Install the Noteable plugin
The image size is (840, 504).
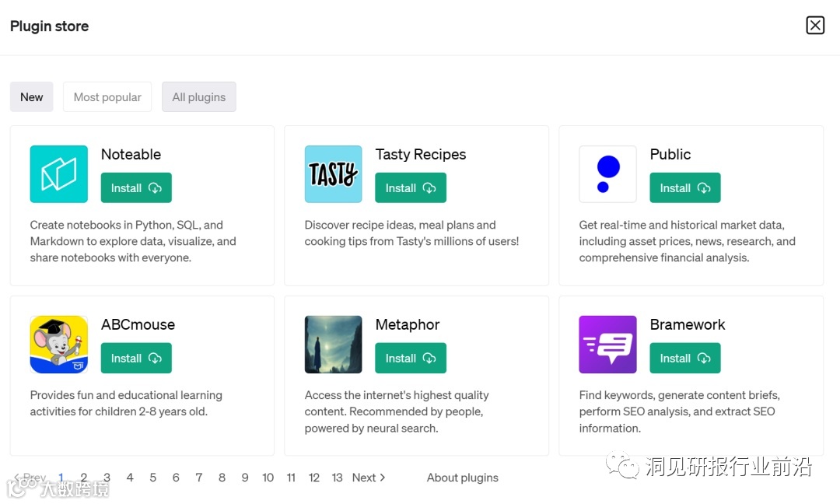coord(136,188)
